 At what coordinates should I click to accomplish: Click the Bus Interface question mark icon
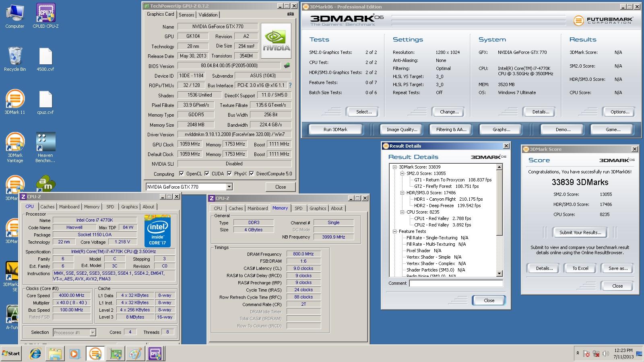(290, 85)
